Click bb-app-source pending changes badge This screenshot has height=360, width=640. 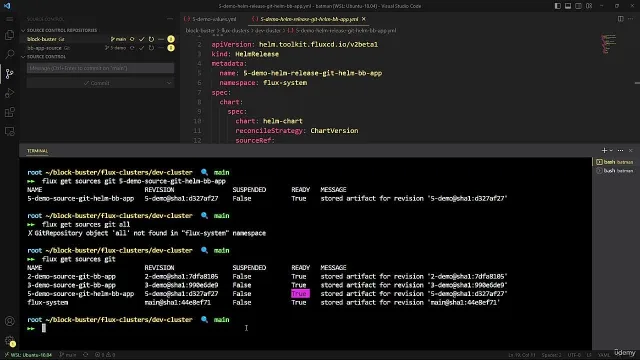171,48
